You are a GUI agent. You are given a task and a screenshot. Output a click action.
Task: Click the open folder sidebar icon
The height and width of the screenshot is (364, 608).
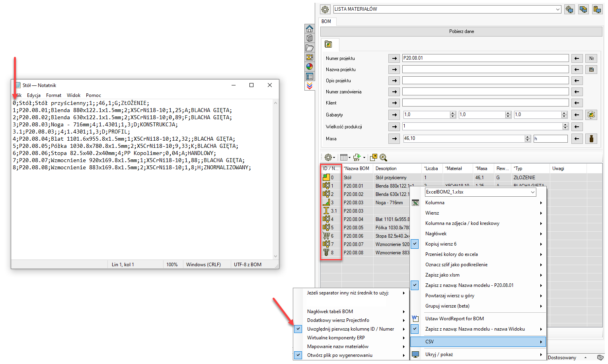tap(310, 48)
